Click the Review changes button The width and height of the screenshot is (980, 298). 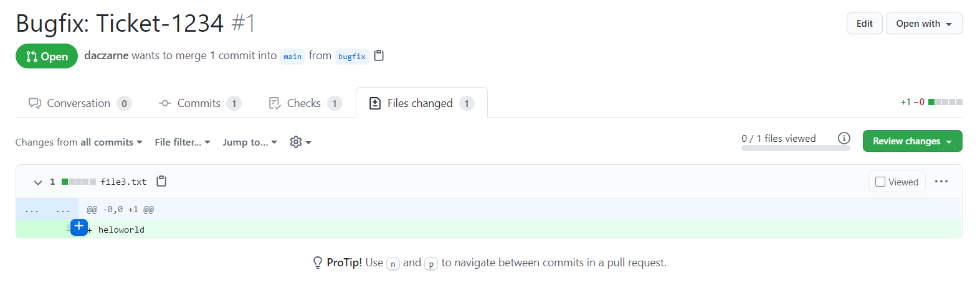click(912, 141)
